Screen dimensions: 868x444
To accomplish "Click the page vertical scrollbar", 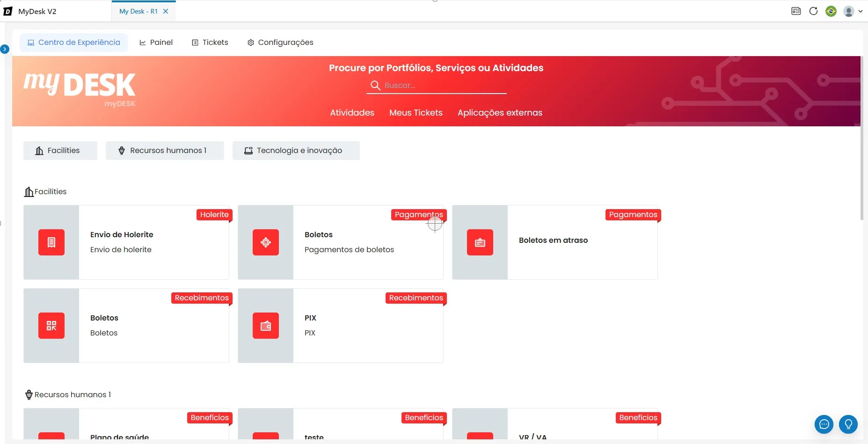I will click(x=862, y=138).
